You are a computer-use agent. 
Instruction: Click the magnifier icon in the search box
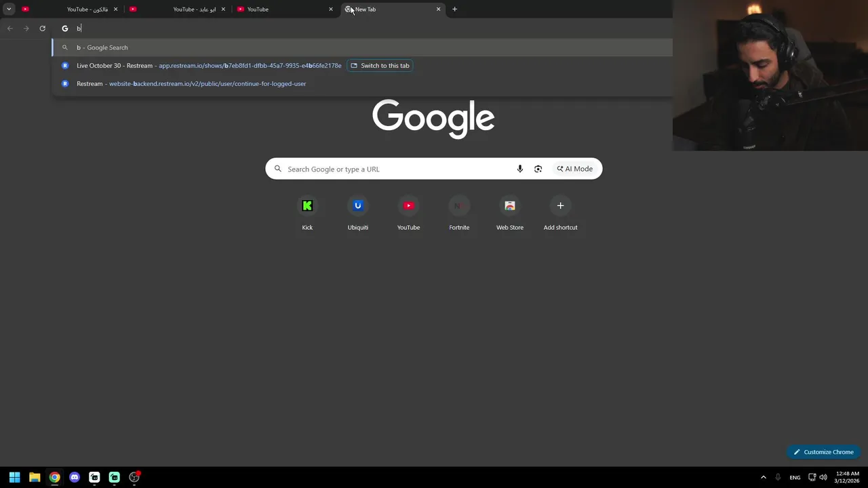(277, 169)
